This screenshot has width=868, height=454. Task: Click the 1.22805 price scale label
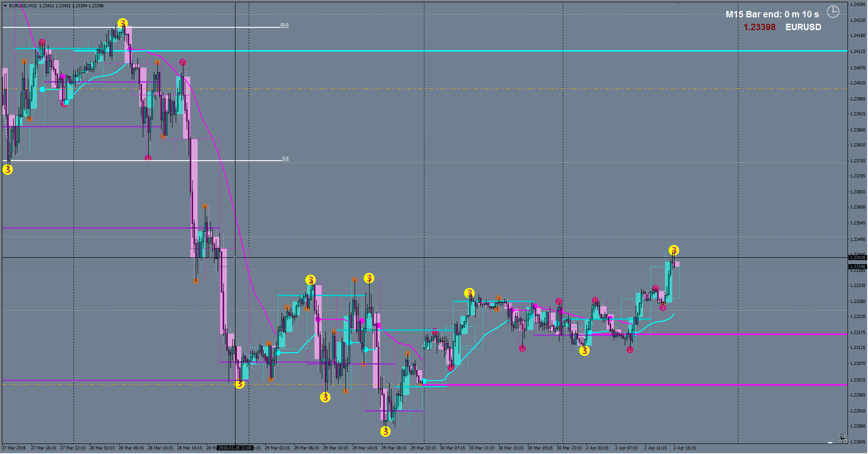858,442
